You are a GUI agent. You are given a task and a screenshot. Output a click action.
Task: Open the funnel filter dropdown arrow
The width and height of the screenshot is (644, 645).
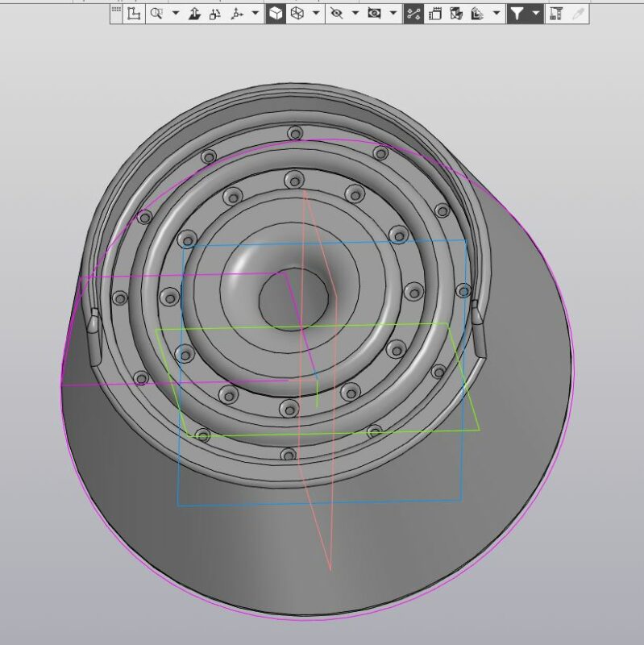pyautogui.click(x=535, y=14)
